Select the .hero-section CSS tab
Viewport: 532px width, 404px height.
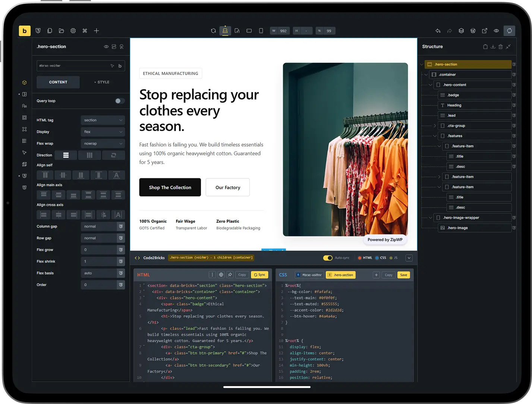[341, 275]
